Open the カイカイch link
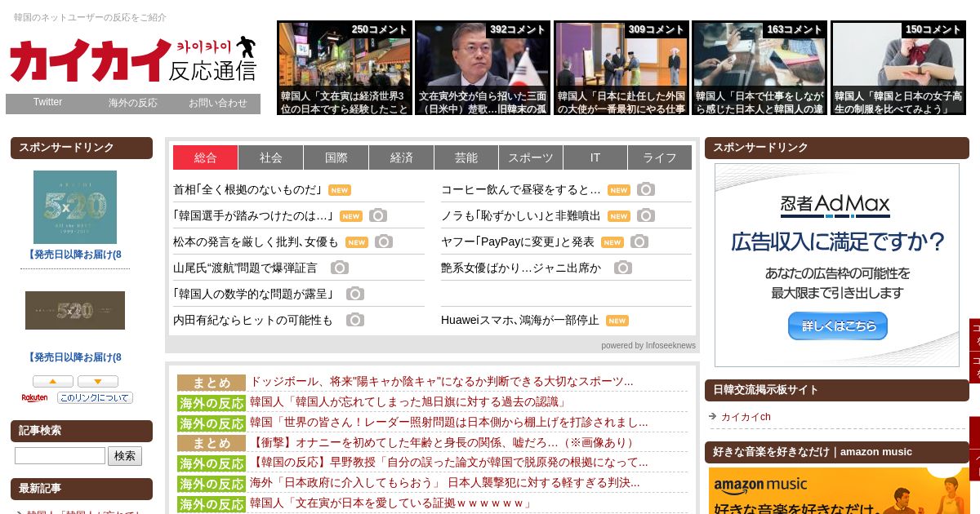Screen dimensions: 980x514 (746, 417)
